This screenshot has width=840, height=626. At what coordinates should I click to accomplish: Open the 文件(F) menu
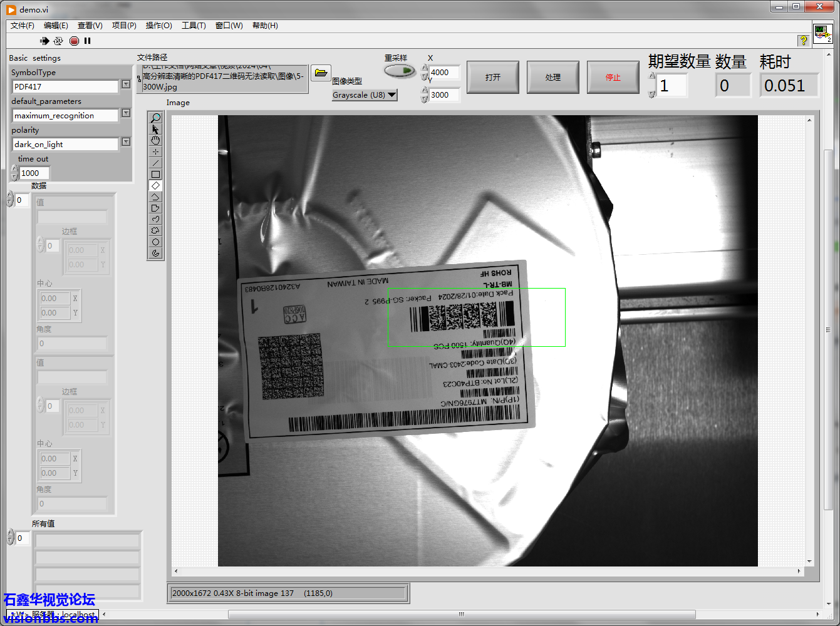point(23,26)
